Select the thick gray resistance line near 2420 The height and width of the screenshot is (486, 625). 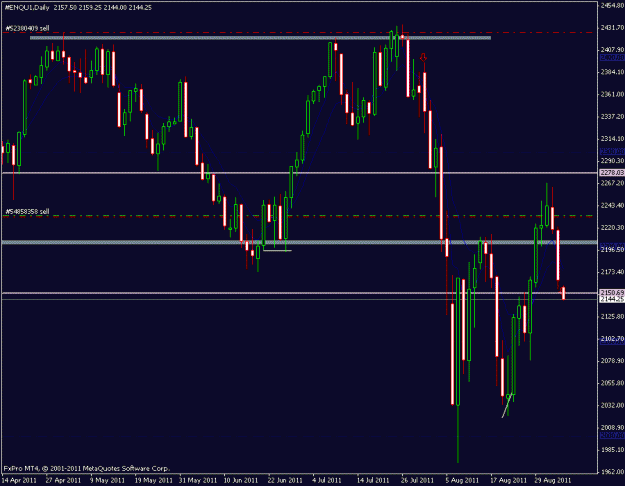(260, 38)
